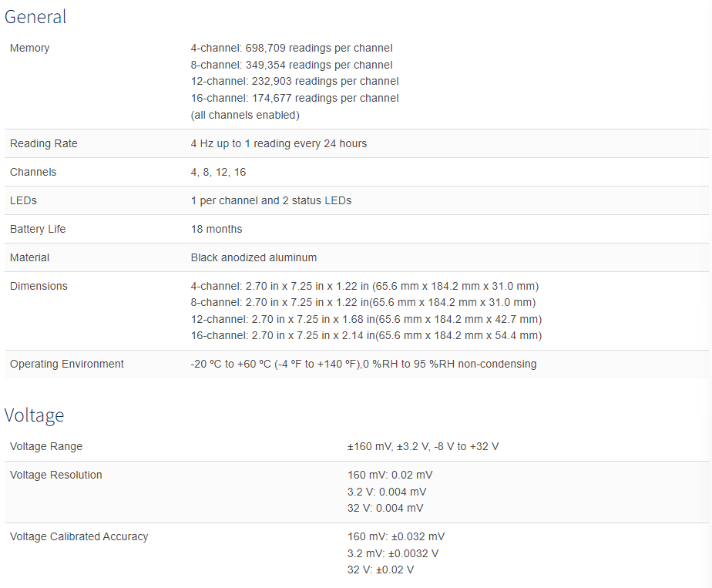Click the 1 per channel LEDs value
The width and height of the screenshot is (712, 588).
point(271,200)
